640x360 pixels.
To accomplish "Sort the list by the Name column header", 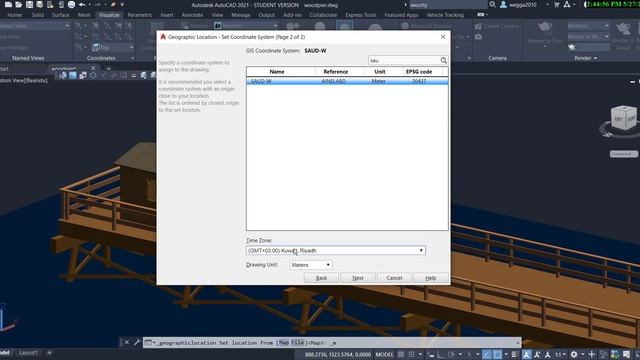I will 281,71.
